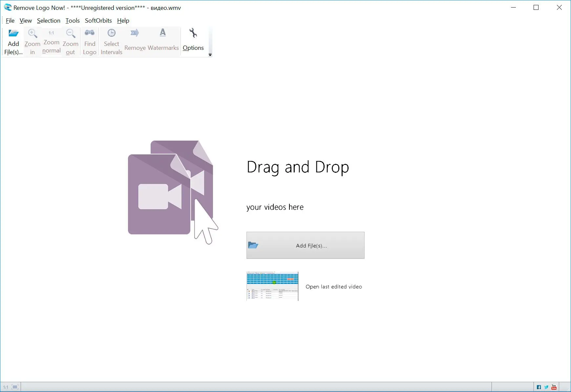
Task: Click the YouTube icon in status bar
Action: 554,387
